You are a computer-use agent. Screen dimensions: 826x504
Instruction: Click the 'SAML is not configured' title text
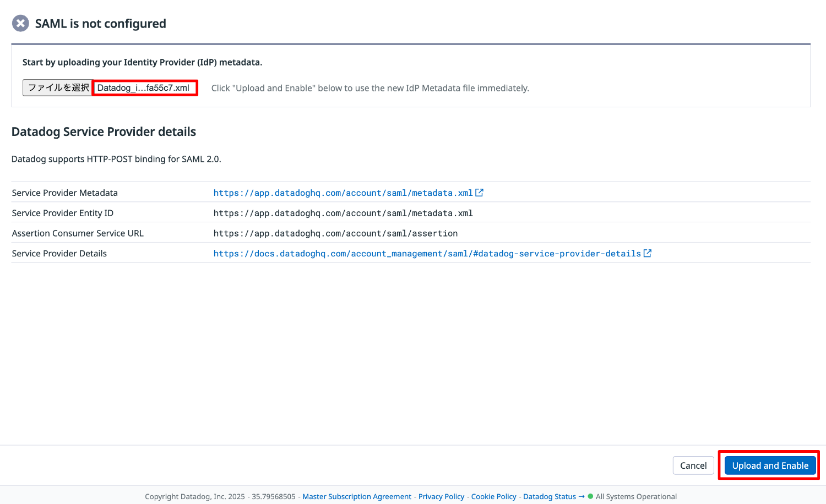pyautogui.click(x=100, y=23)
